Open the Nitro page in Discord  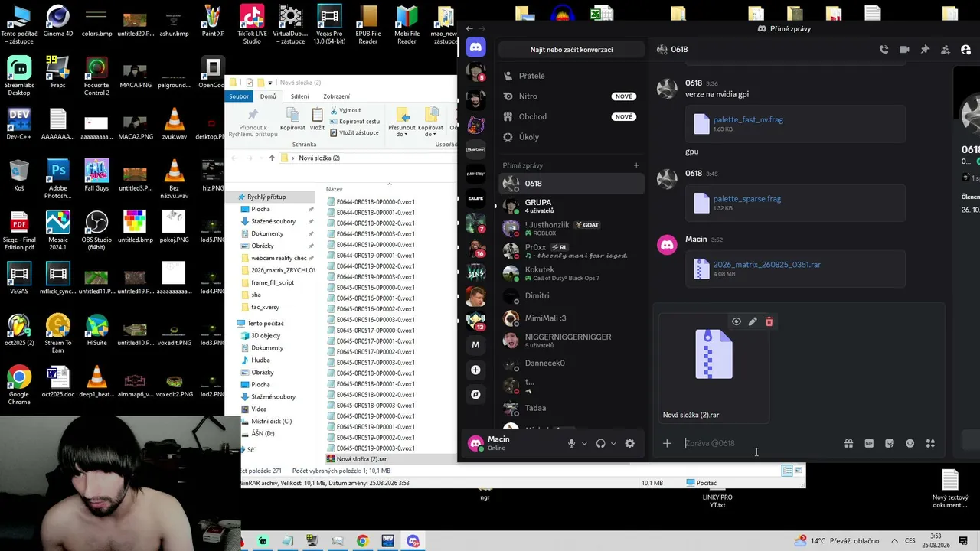coord(571,96)
